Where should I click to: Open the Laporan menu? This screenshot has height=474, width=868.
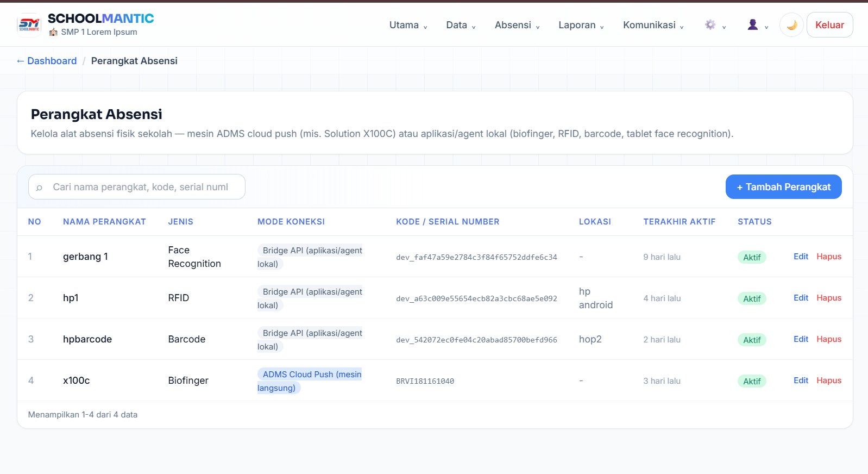(x=581, y=25)
